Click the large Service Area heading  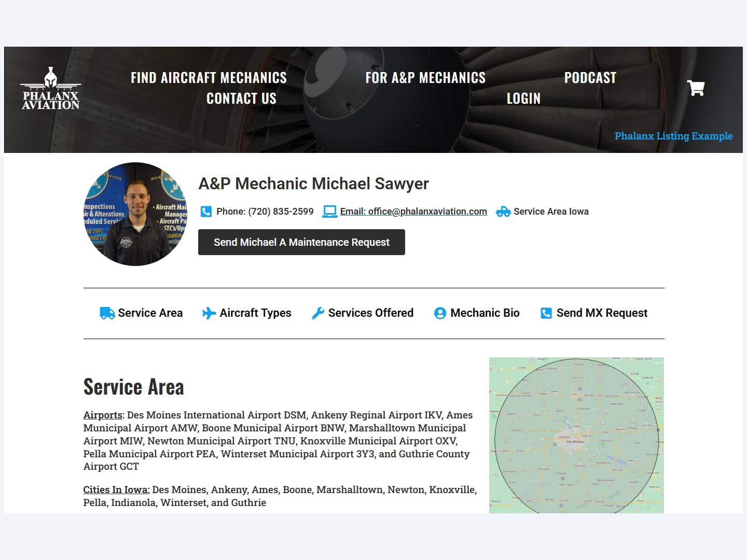point(133,387)
